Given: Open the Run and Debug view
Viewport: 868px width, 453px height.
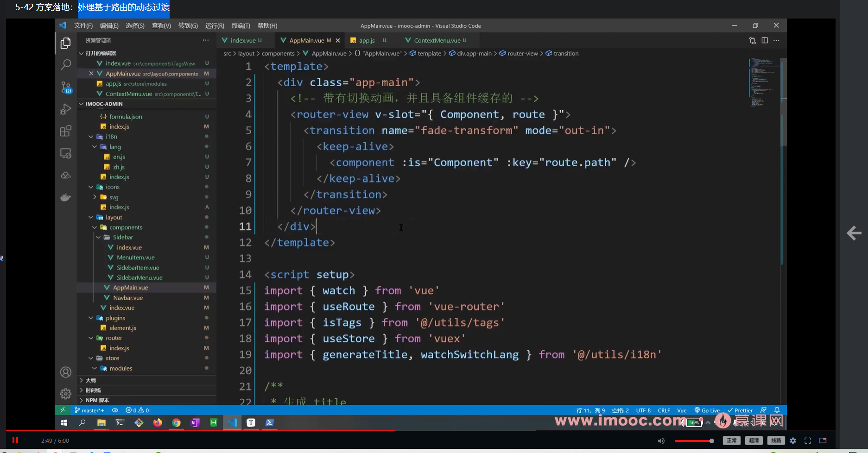Looking at the screenshot, I should tap(66, 109).
